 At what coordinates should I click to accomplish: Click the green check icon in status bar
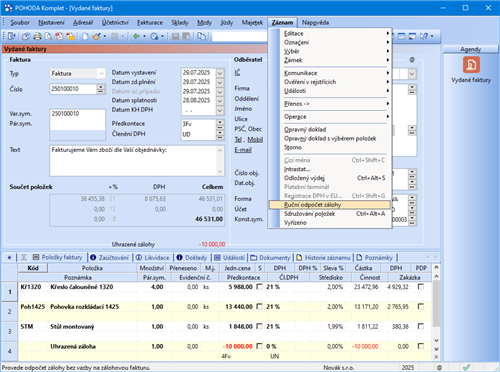tap(466, 368)
